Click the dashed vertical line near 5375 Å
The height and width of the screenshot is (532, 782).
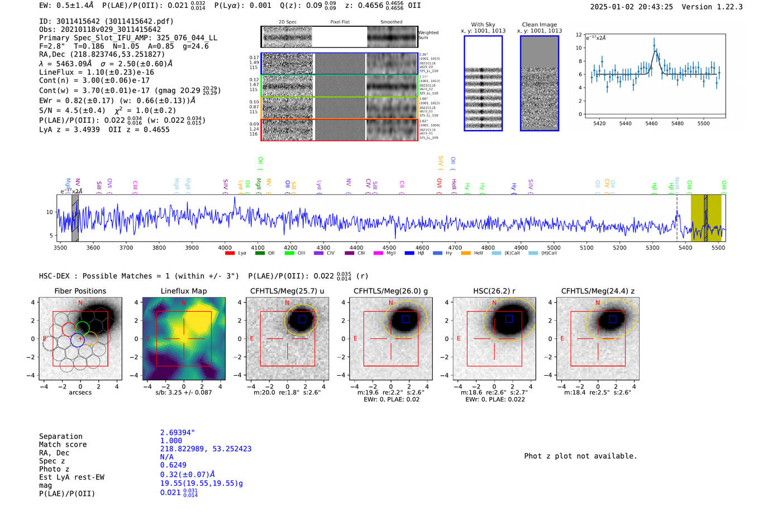coord(677,218)
